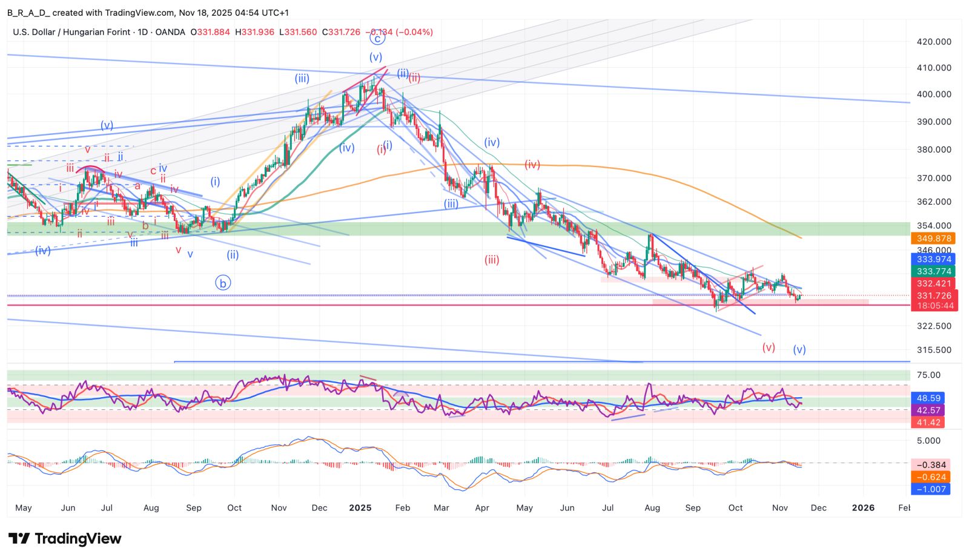This screenshot has height=560, width=969.
Task: Click the blue -1.007 MACD value label
Action: (x=931, y=489)
